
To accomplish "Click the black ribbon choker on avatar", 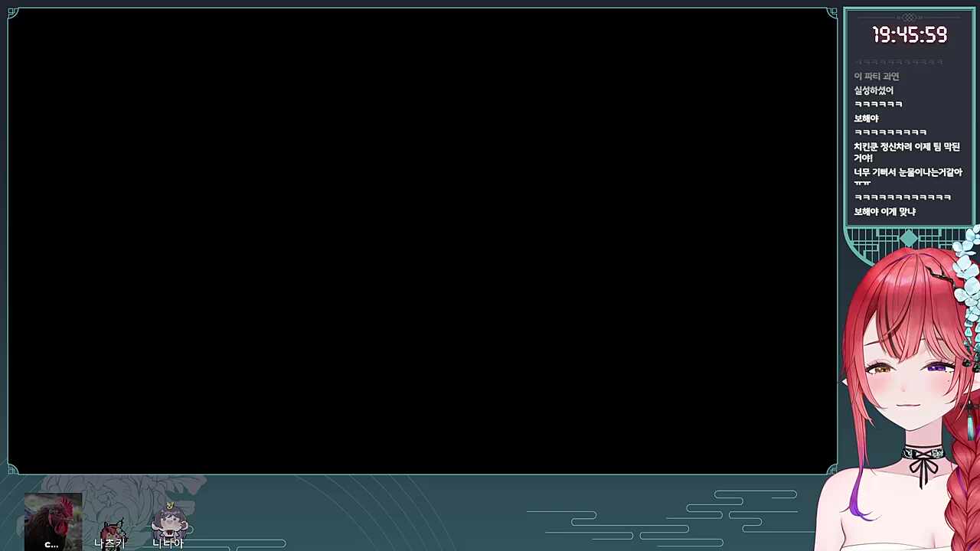I will coord(923,461).
